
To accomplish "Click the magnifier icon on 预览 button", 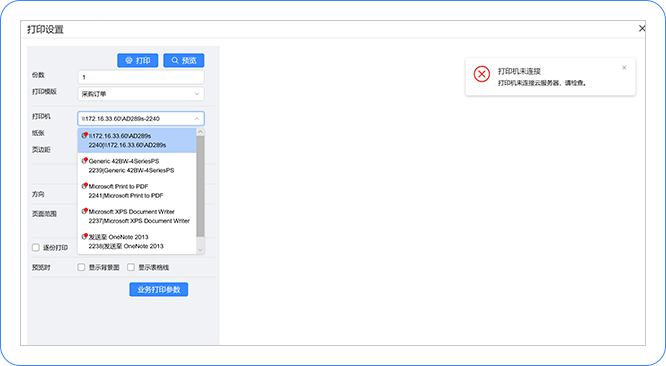I will tap(175, 60).
